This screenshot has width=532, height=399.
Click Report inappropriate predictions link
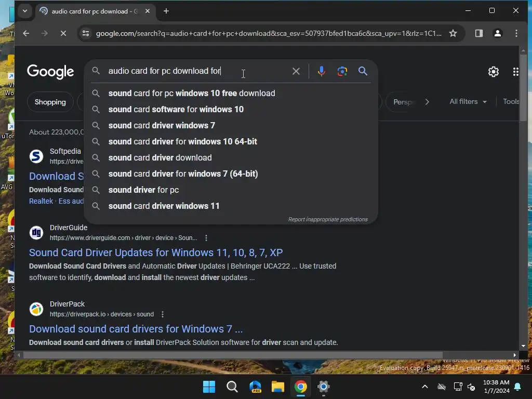(x=328, y=220)
